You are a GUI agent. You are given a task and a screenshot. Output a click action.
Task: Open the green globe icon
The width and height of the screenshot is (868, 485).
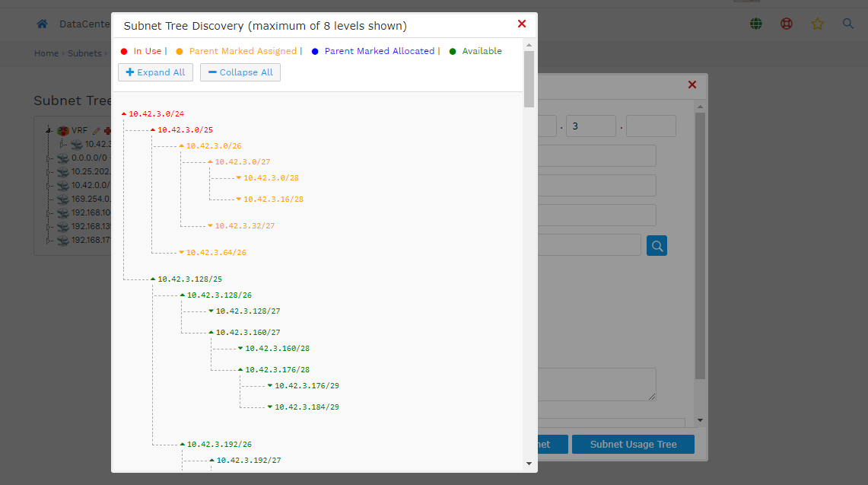coord(755,24)
